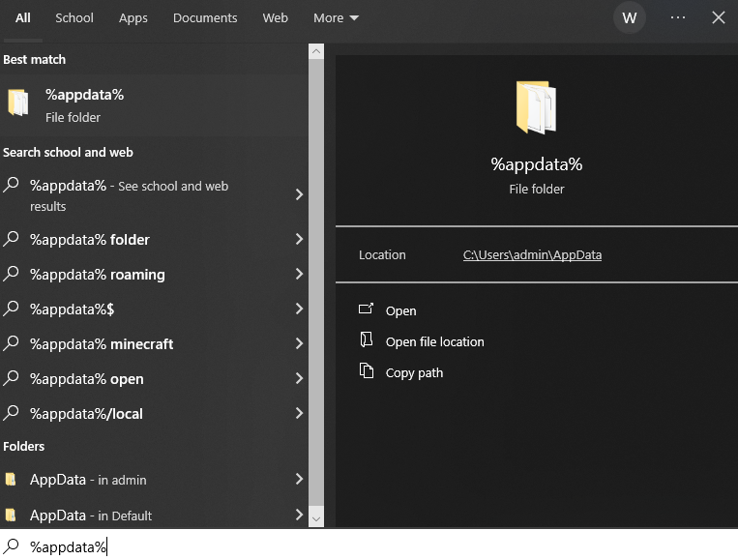Switch to the Apps filter tab

(133, 17)
